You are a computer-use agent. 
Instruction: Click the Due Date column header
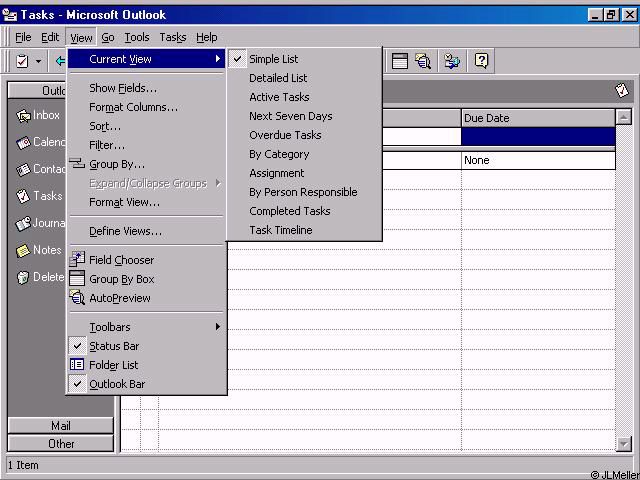[537, 118]
